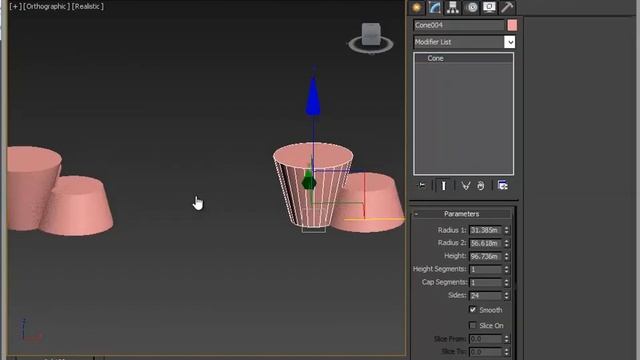Open the [Realistic] shading menu
This screenshot has height=360, width=640.
pos(88,7)
